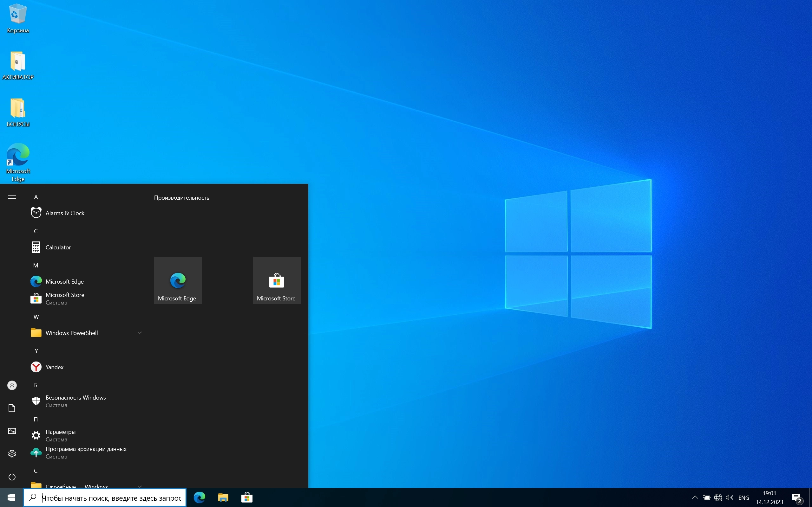Open Alarms & Clock from app list
This screenshot has width=812, height=507.
(65, 213)
